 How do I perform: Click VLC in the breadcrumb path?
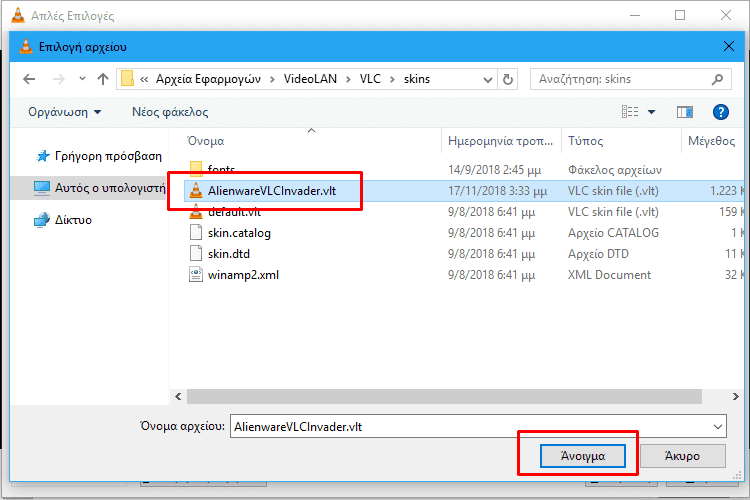pyautogui.click(x=370, y=79)
